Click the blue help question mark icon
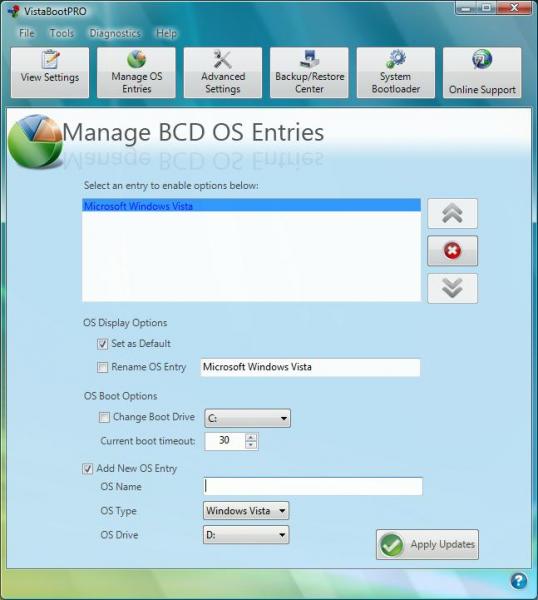This screenshot has width=538, height=600. click(518, 580)
